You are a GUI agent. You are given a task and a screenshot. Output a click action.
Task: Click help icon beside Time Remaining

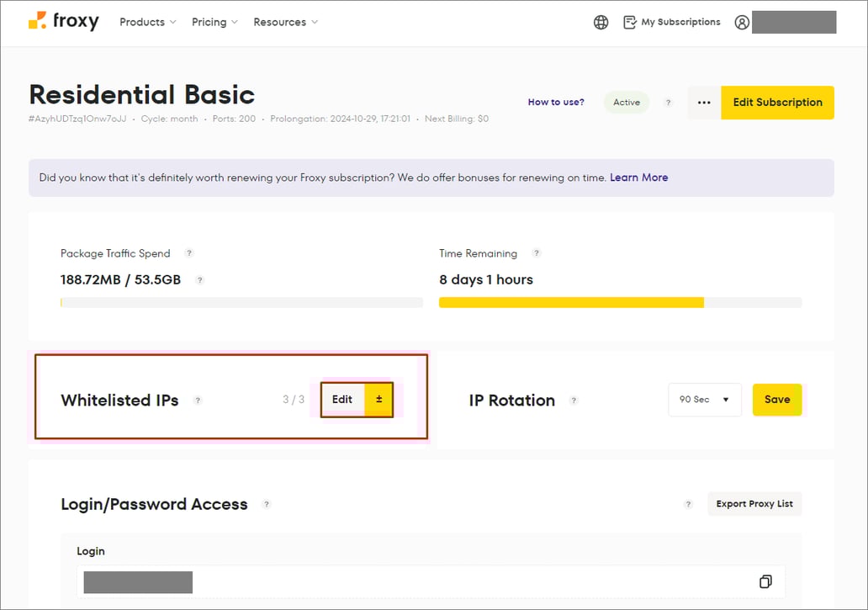point(537,253)
